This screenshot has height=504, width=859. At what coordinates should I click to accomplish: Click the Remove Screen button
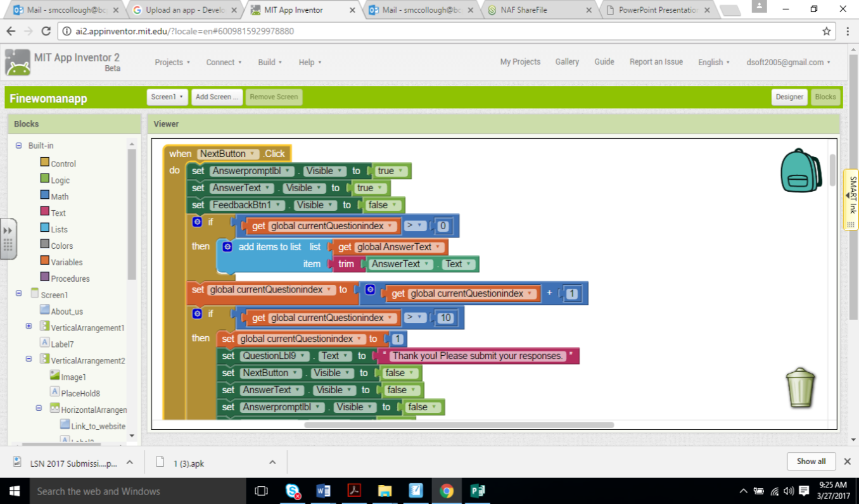coord(274,97)
